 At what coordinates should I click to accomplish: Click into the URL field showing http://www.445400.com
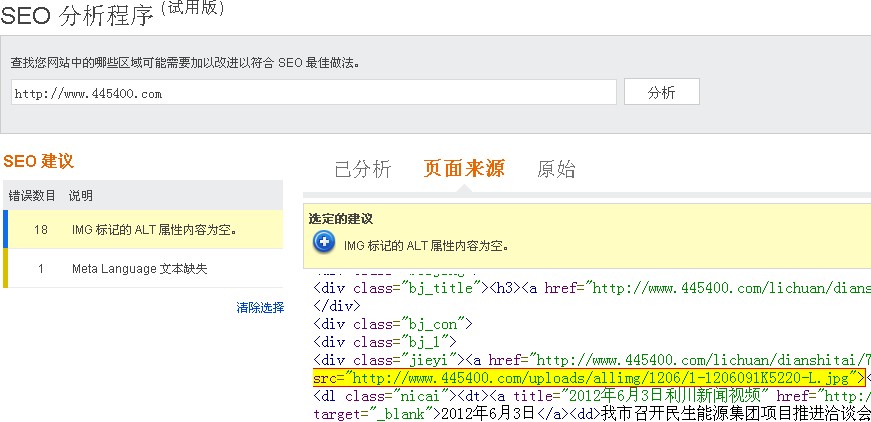(313, 93)
